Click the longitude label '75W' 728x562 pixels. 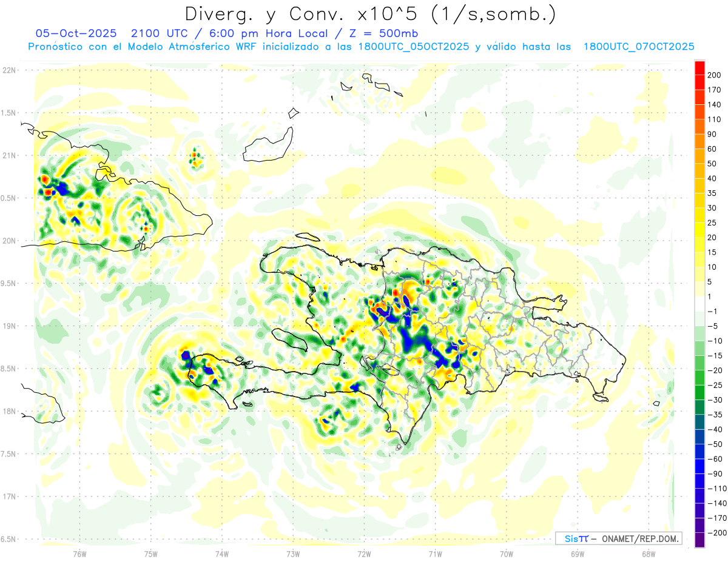click(150, 554)
